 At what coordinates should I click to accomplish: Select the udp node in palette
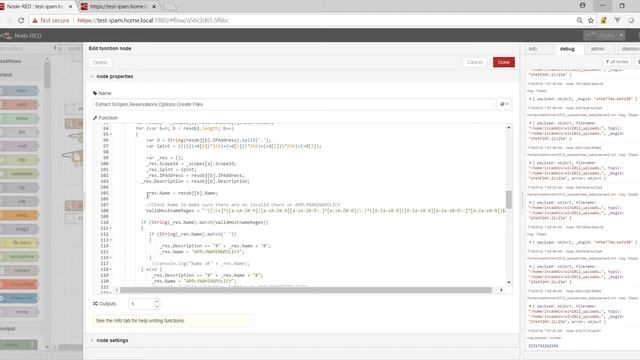tap(19, 201)
